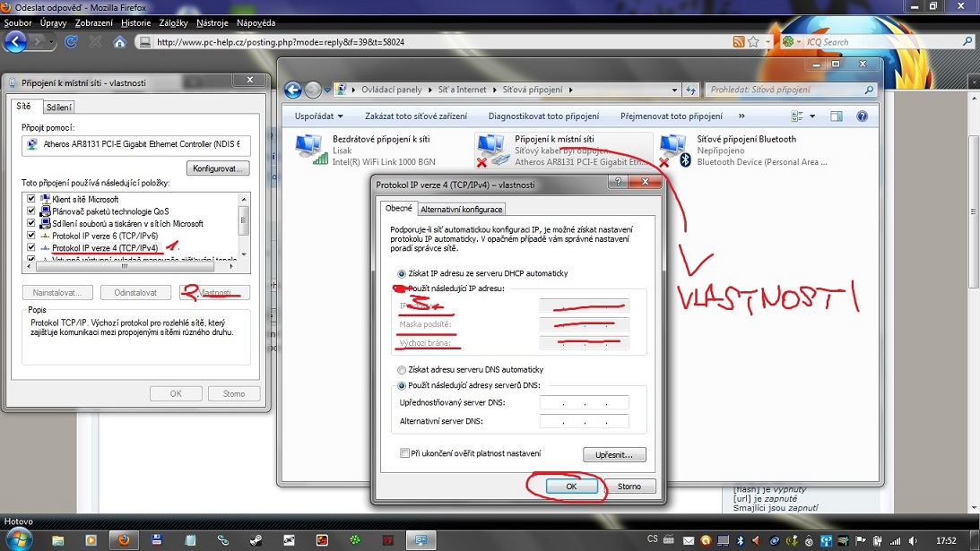Click the Firefox home icon
This screenshot has width=980, height=551.
(x=119, y=42)
